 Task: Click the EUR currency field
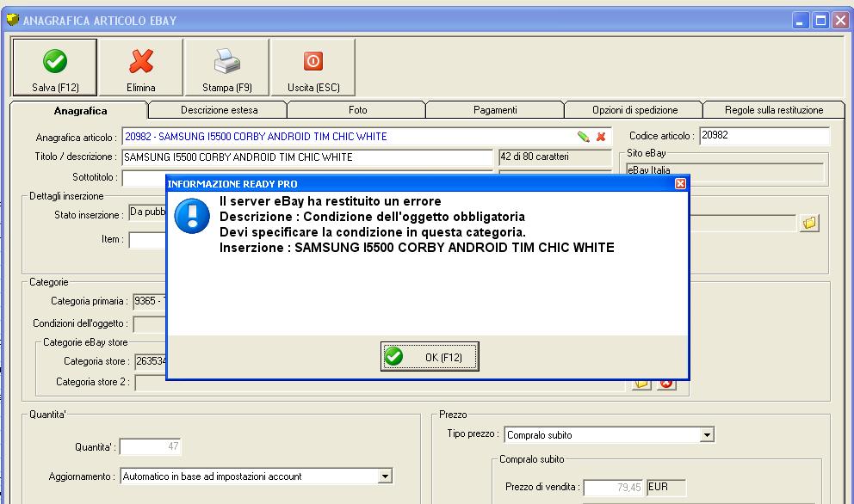click(665, 487)
